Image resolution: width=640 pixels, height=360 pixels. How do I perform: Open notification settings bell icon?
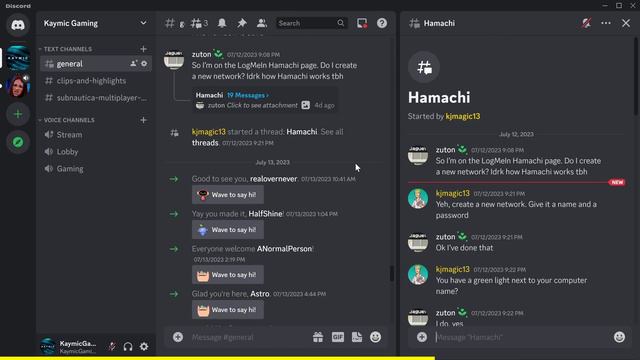tap(222, 23)
